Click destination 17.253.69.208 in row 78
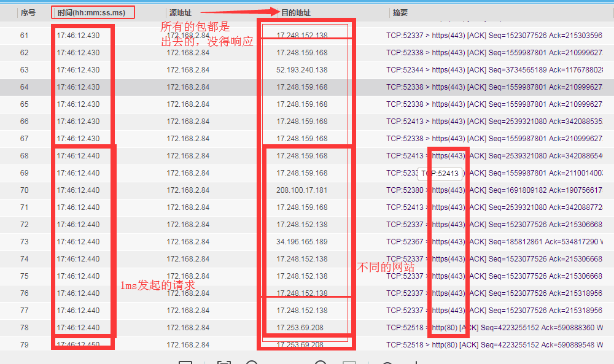The height and width of the screenshot is (364, 614). click(x=300, y=328)
